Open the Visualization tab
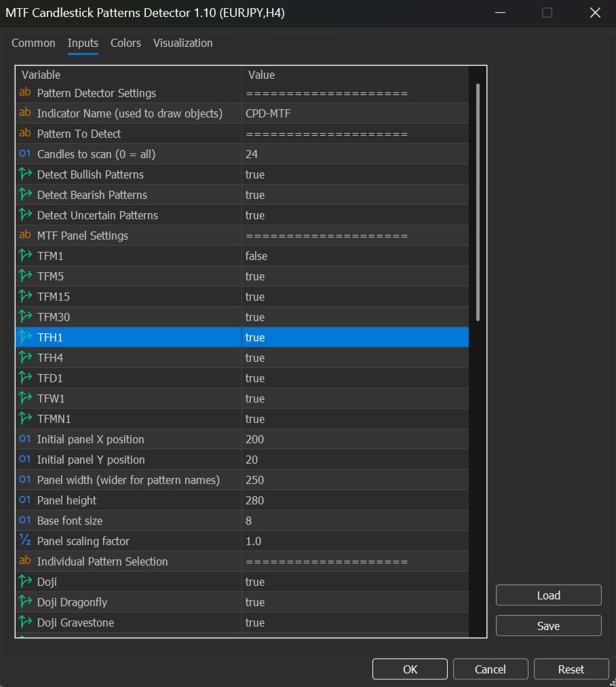 (182, 43)
